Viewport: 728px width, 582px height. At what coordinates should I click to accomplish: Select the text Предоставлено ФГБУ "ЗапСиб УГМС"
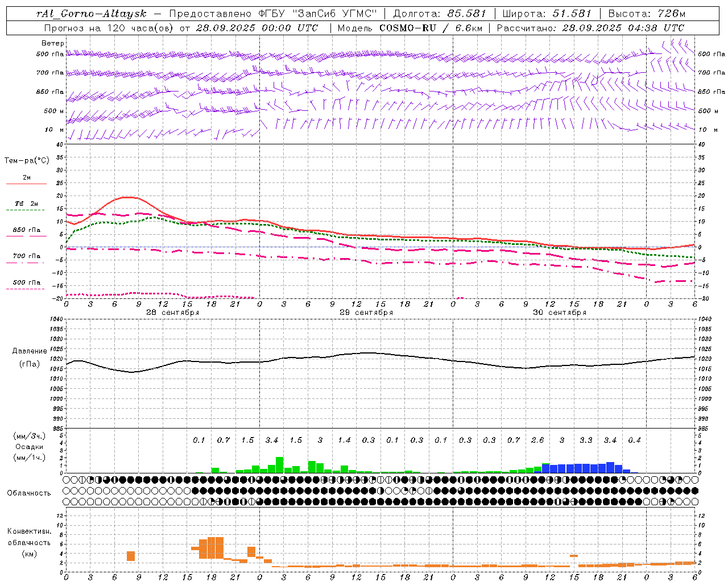point(274,14)
